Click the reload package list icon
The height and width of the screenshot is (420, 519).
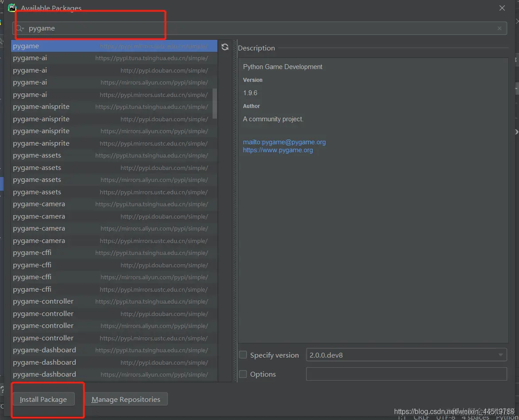pos(225,47)
